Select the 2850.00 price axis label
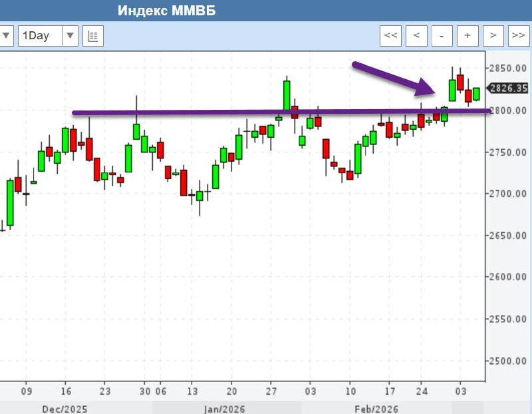 (x=507, y=69)
